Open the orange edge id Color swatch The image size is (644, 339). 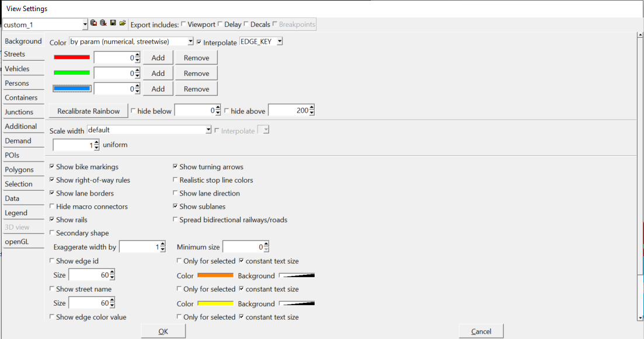pos(215,275)
